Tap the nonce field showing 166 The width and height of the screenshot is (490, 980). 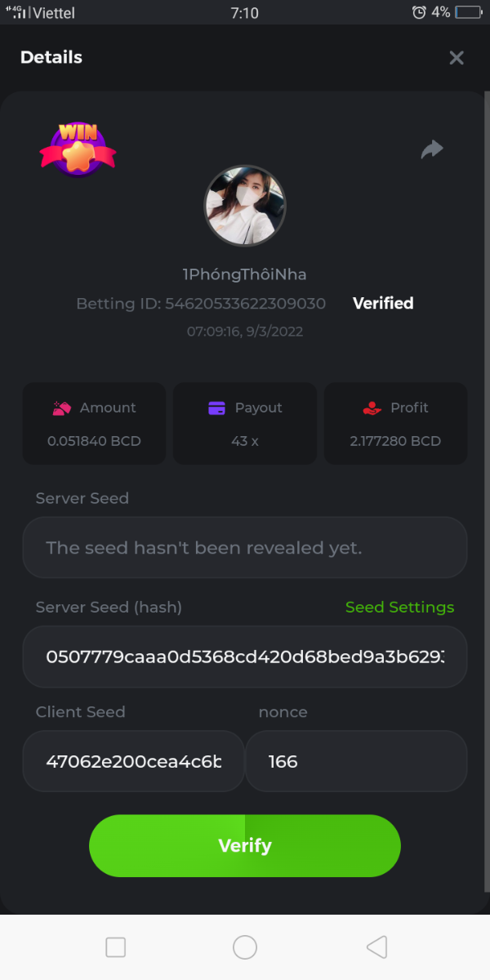click(356, 761)
